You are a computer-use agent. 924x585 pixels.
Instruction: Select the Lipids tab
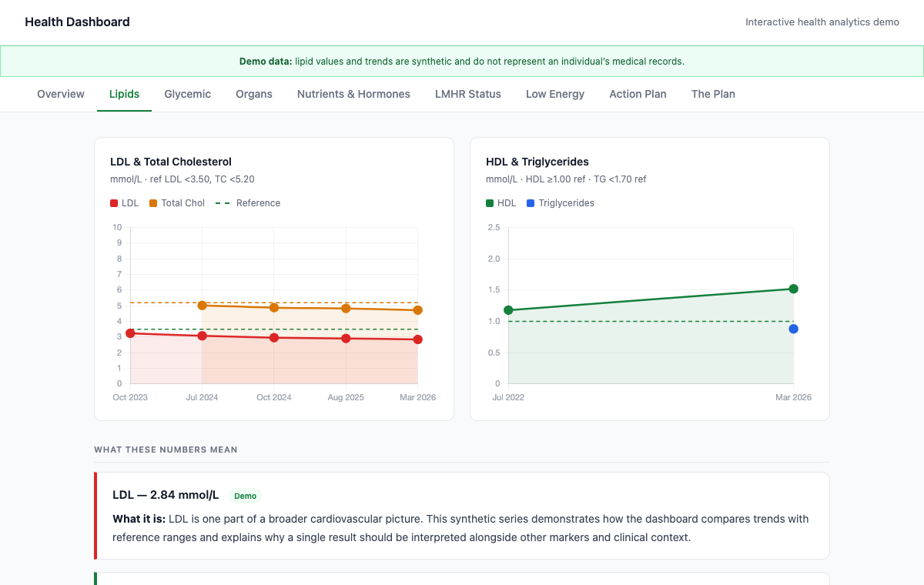pyautogui.click(x=124, y=94)
